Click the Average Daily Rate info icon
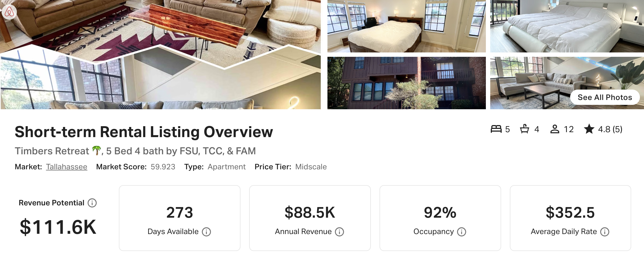This screenshot has width=644, height=266. pos(605,232)
